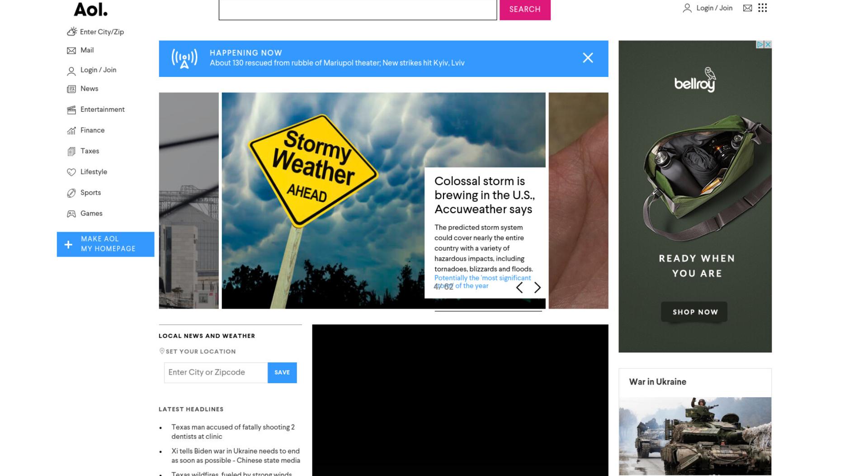Click the weather Enter City/Zip icon
The width and height of the screenshot is (868, 476).
tap(72, 32)
